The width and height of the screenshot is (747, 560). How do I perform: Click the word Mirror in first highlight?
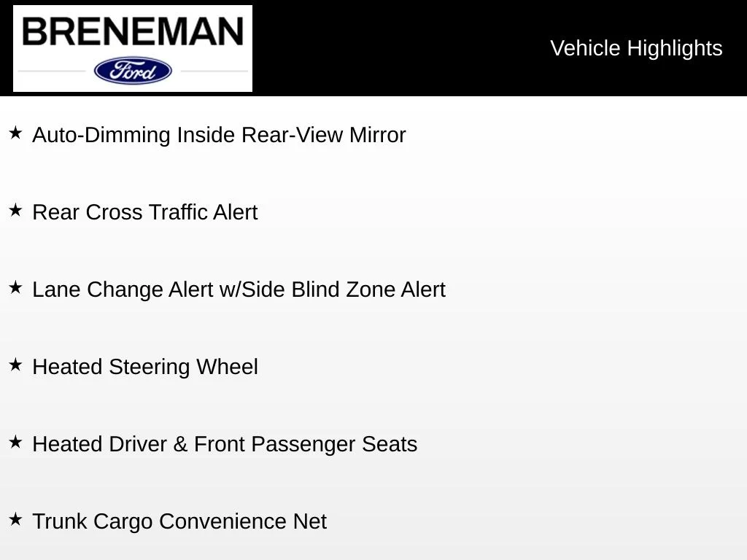tap(377, 135)
